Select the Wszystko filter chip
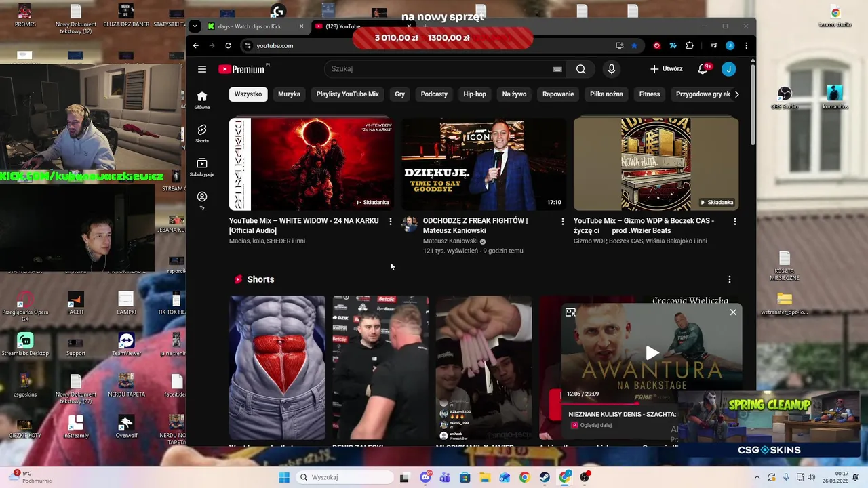This screenshot has height=488, width=868. pos(248,94)
